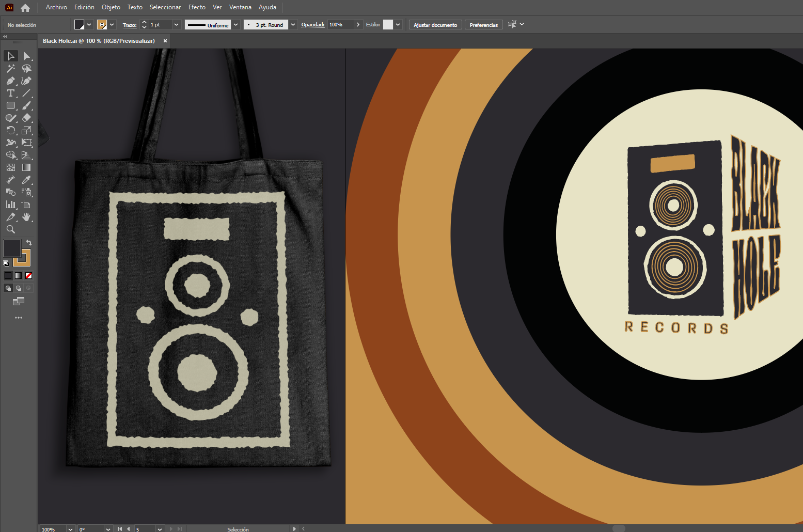
Task: Open the stroke weight dropdown
Action: (177, 25)
